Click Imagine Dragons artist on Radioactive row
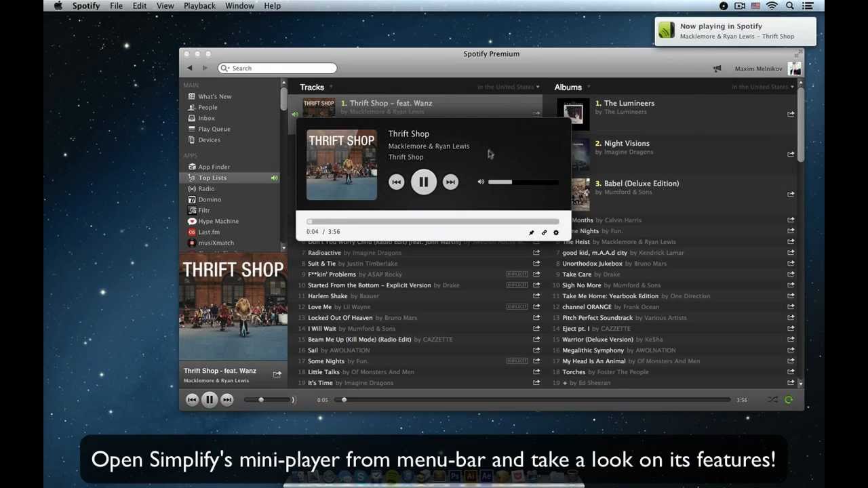The height and width of the screenshot is (488, 868). pos(376,253)
